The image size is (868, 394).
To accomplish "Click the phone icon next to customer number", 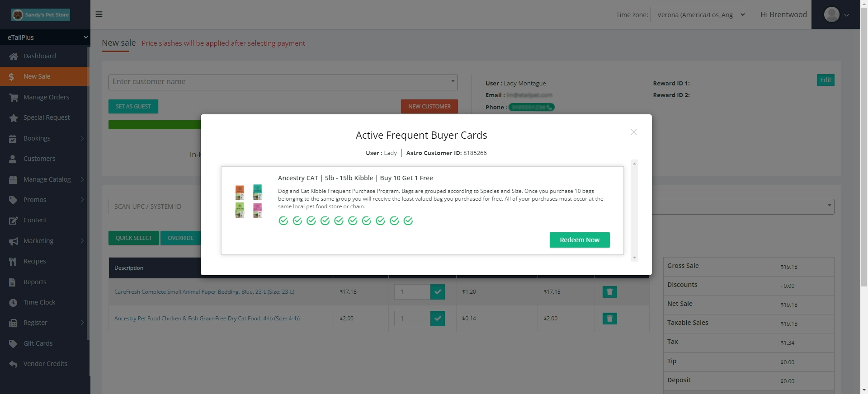I will coord(548,108).
